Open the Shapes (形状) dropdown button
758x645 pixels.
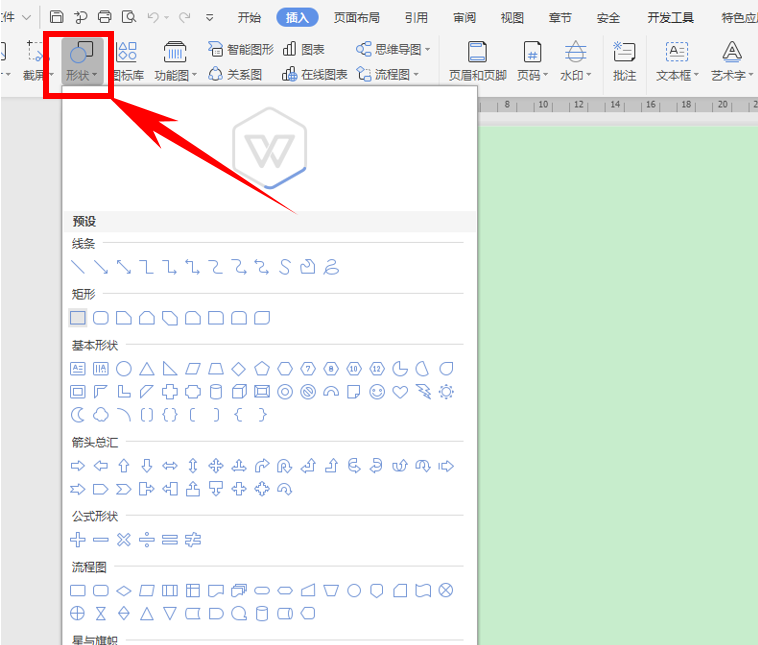click(x=82, y=62)
